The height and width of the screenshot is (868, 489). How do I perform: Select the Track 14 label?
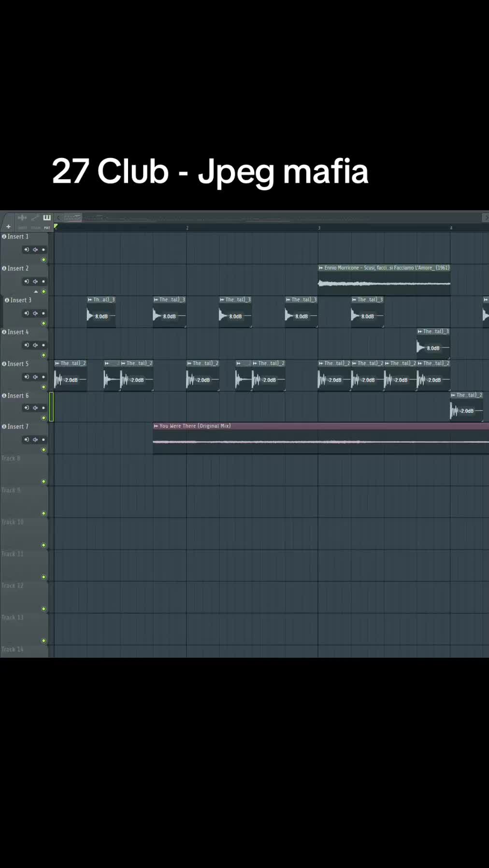tap(12, 649)
